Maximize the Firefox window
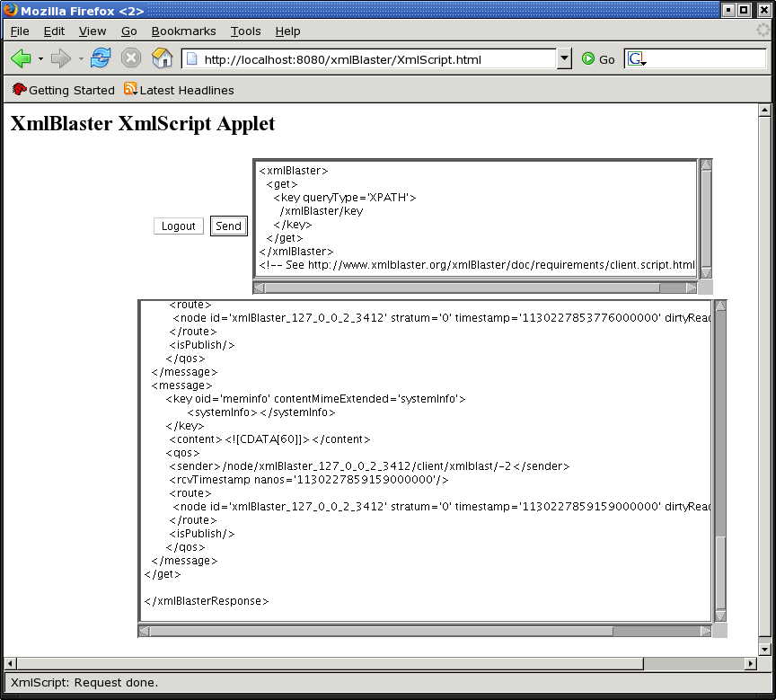The width and height of the screenshot is (776, 700). click(744, 10)
